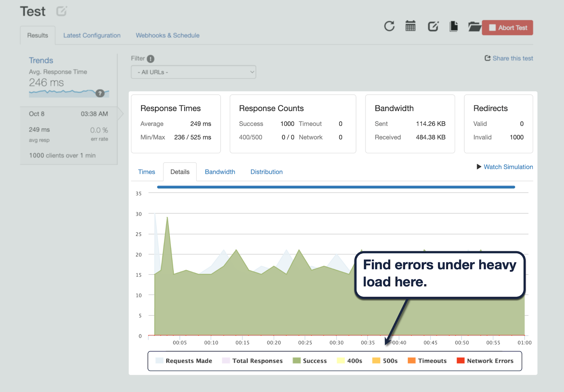The width and height of the screenshot is (564, 392).
Task: Click the Received bandwidth 484.38 KB
Action: [x=431, y=137]
